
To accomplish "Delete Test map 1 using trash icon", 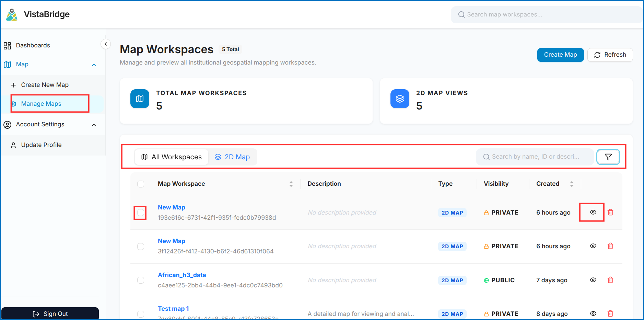I will tap(610, 313).
